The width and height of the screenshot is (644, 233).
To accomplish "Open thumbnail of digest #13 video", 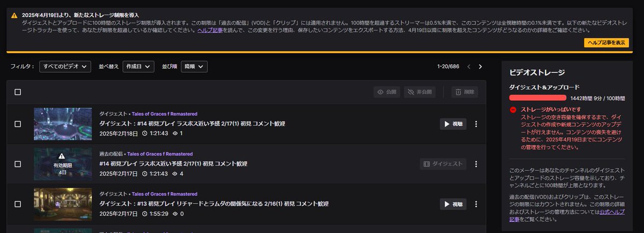I will point(63,204).
